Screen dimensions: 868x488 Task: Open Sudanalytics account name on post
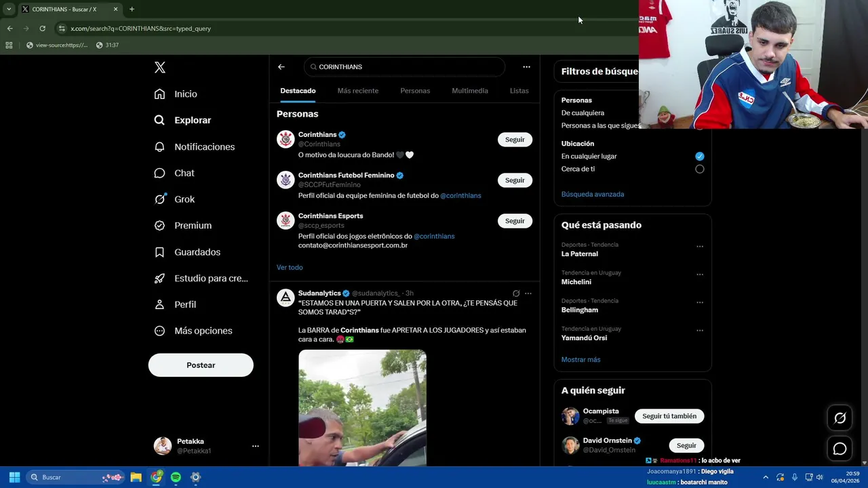pos(319,293)
